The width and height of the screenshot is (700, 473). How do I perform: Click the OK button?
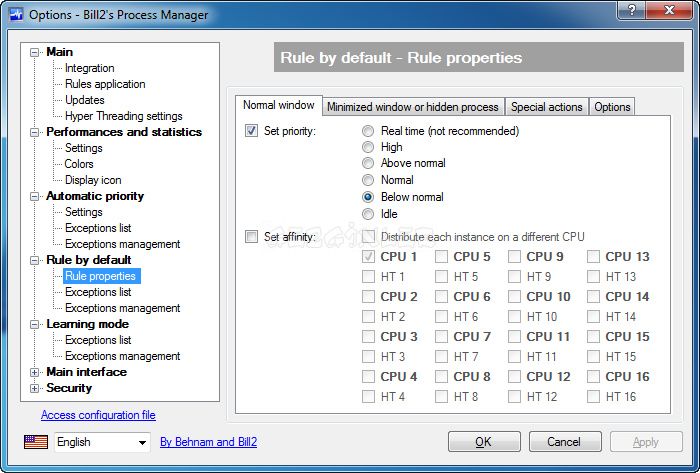point(484,442)
